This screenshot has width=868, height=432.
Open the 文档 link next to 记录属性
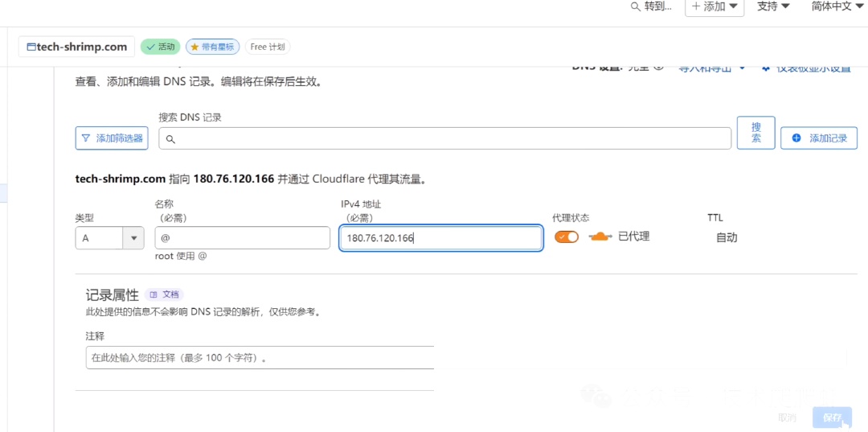click(165, 294)
